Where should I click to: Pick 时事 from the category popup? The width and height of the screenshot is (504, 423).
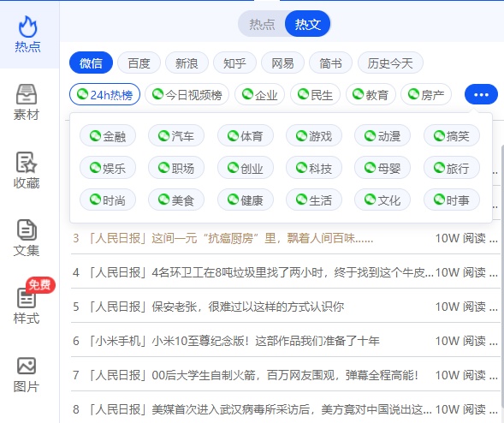(x=452, y=200)
